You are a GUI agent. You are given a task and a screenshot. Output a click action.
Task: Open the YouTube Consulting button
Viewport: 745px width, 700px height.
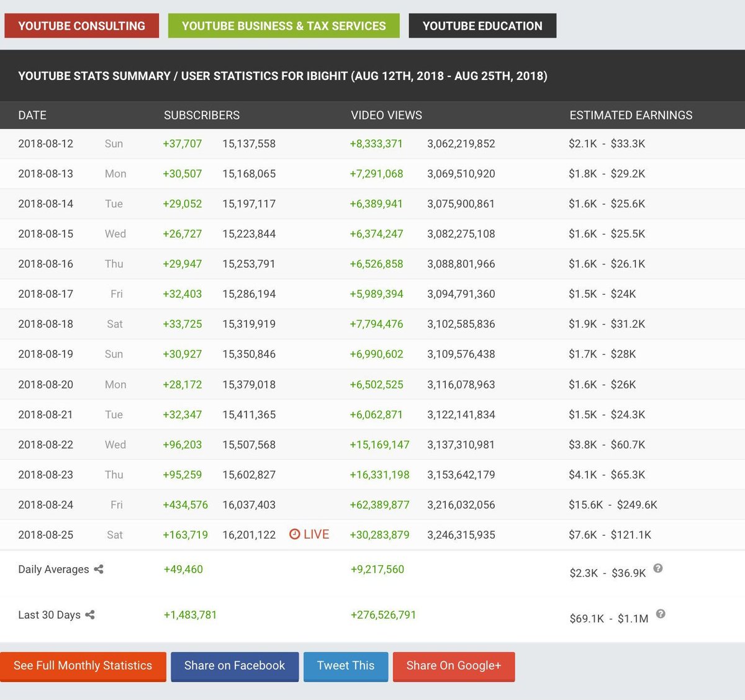[81, 26]
